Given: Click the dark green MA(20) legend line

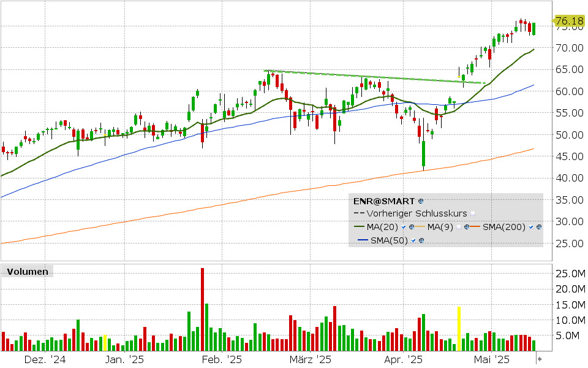Looking at the screenshot, I should coord(360,227).
